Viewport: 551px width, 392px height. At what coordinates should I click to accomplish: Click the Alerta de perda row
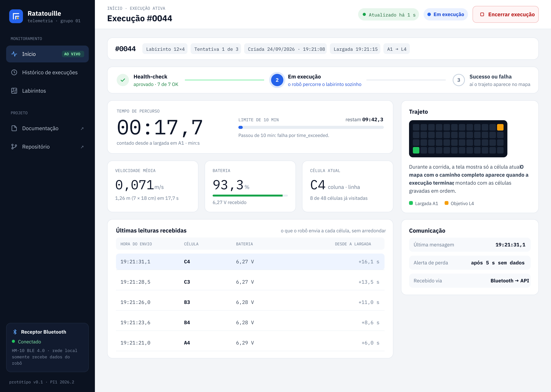pyautogui.click(x=470, y=263)
